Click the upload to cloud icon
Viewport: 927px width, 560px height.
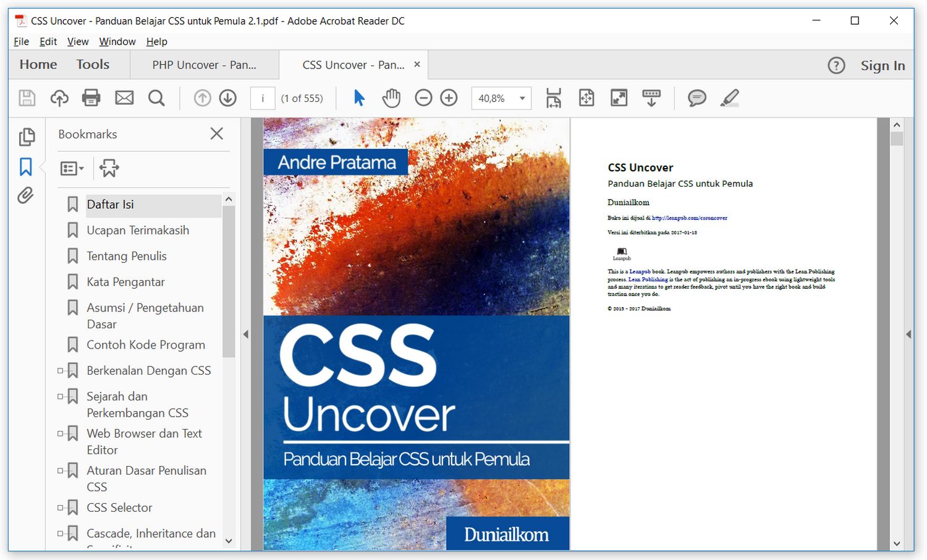pyautogui.click(x=59, y=98)
